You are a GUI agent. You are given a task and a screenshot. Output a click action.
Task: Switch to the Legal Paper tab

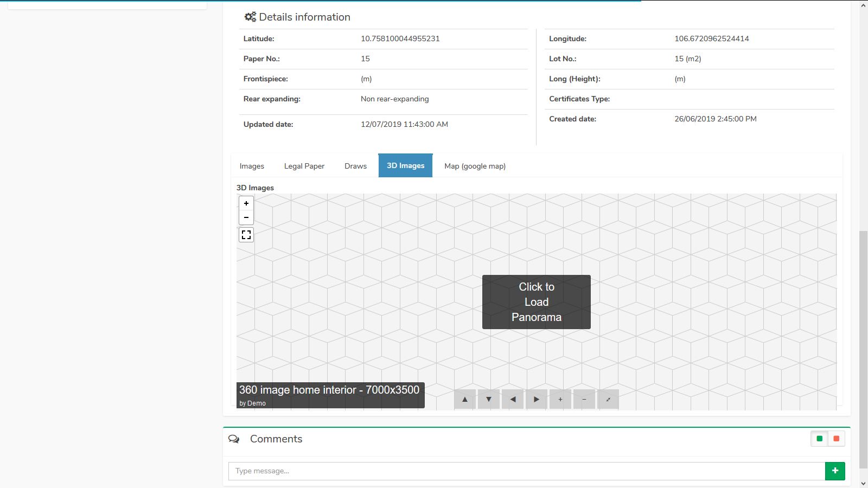304,166
